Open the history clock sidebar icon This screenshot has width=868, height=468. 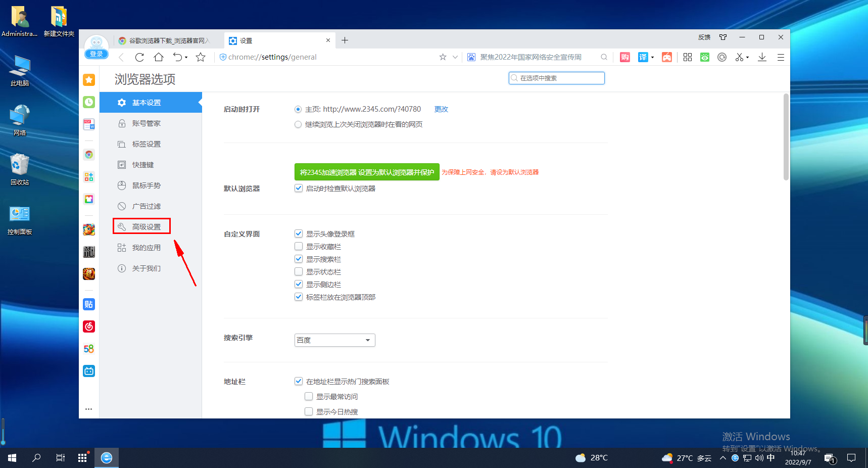(x=89, y=102)
